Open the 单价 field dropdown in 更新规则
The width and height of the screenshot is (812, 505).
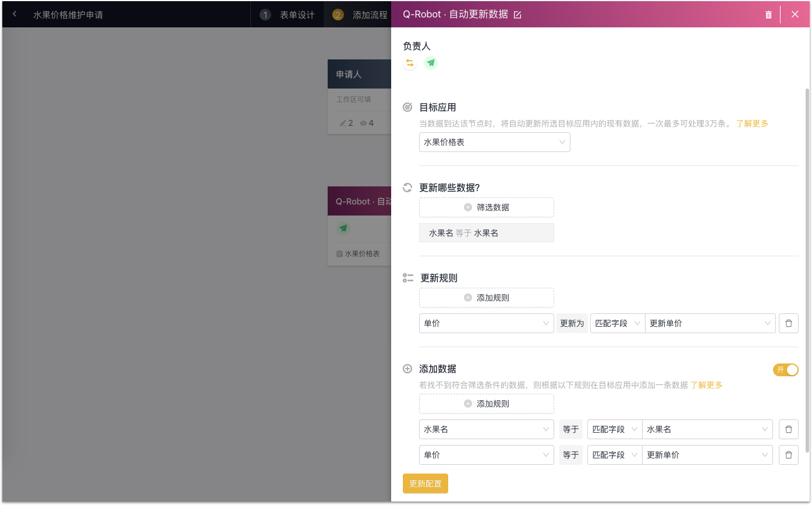[x=487, y=323]
